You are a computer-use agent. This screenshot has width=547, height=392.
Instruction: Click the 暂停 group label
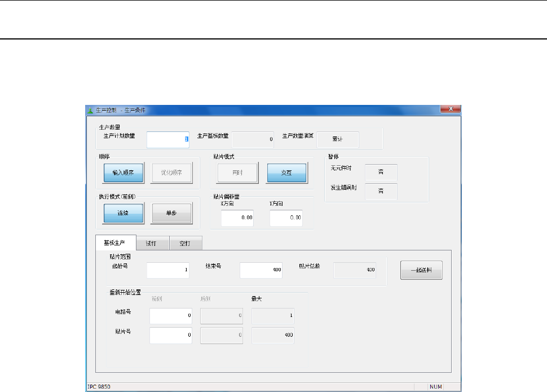333,156
